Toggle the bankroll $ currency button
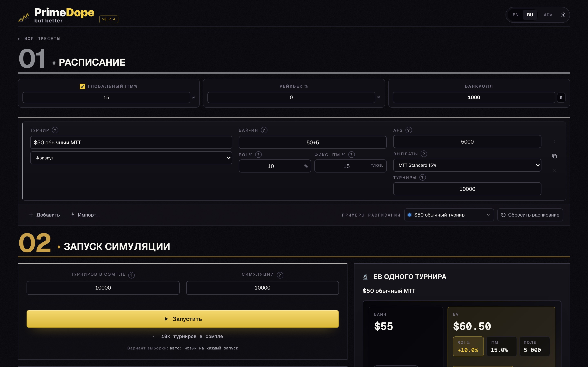588x367 pixels. [561, 98]
